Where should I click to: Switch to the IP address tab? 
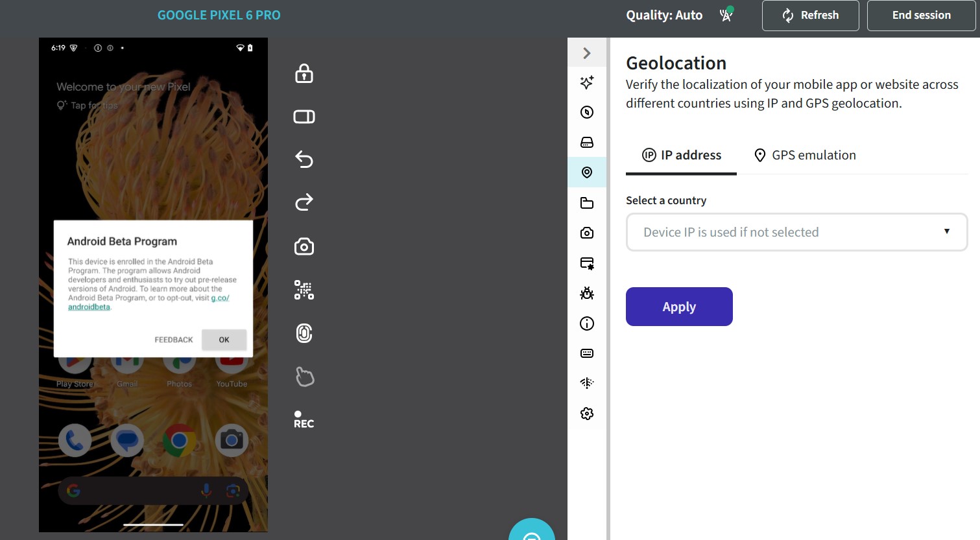pos(681,156)
